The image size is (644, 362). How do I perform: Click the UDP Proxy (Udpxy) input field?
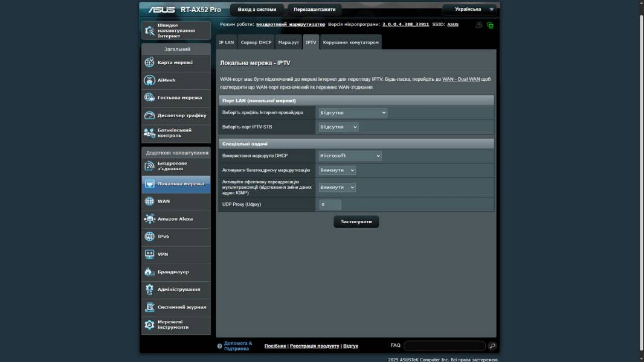click(x=330, y=205)
